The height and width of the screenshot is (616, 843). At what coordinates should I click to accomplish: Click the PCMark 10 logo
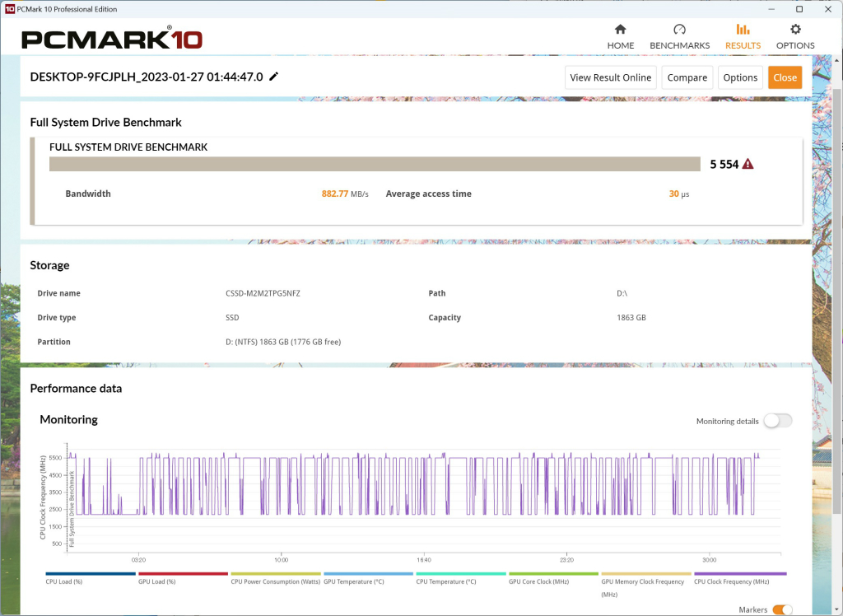tap(112, 40)
